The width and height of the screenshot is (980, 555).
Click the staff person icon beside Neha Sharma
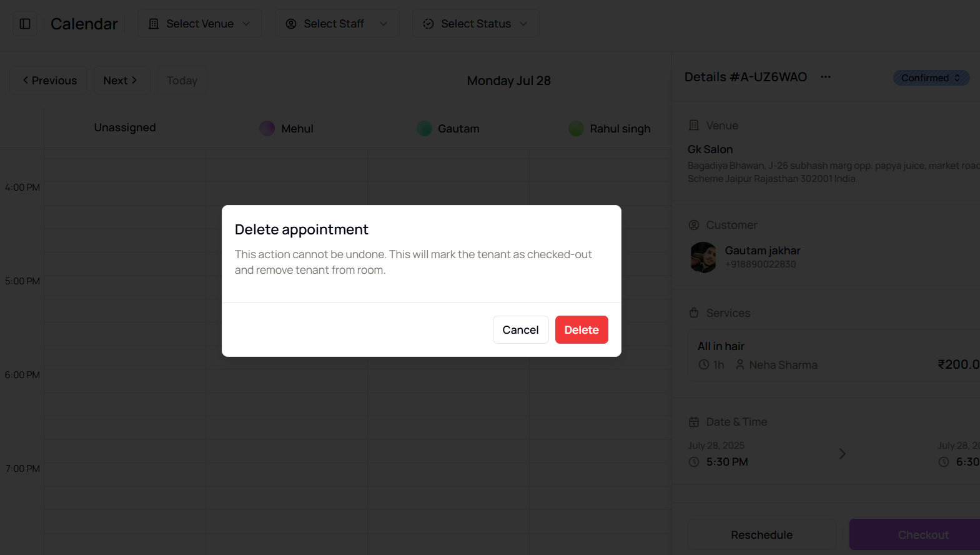click(x=740, y=364)
